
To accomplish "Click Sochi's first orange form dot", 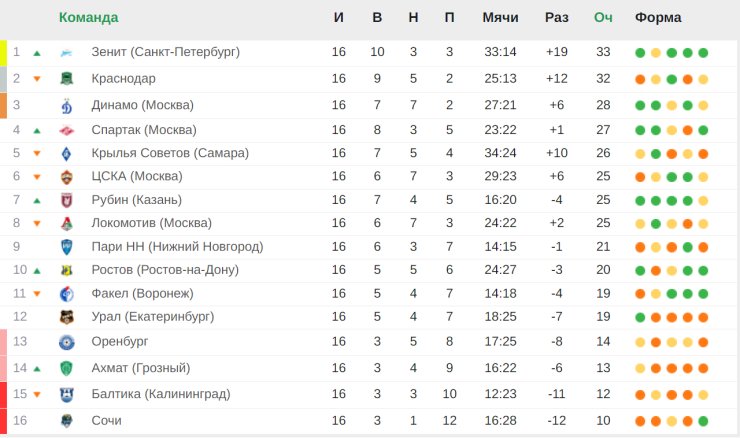I will click(640, 421).
